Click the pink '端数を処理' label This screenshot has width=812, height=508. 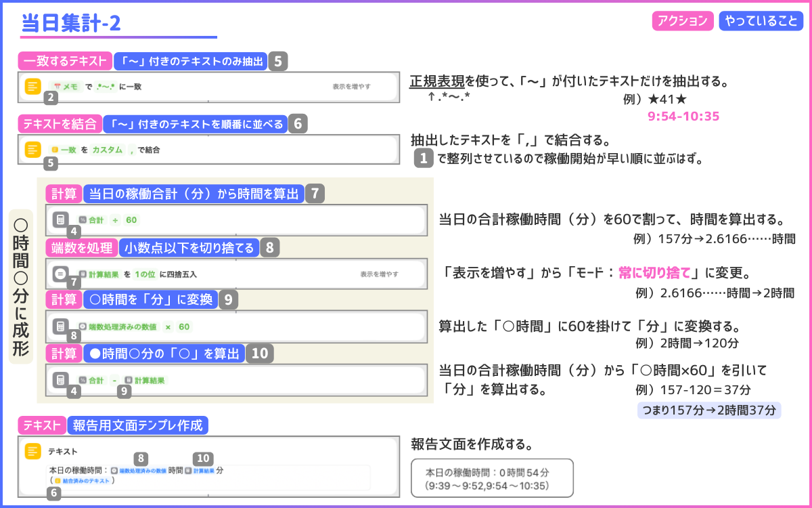point(83,247)
